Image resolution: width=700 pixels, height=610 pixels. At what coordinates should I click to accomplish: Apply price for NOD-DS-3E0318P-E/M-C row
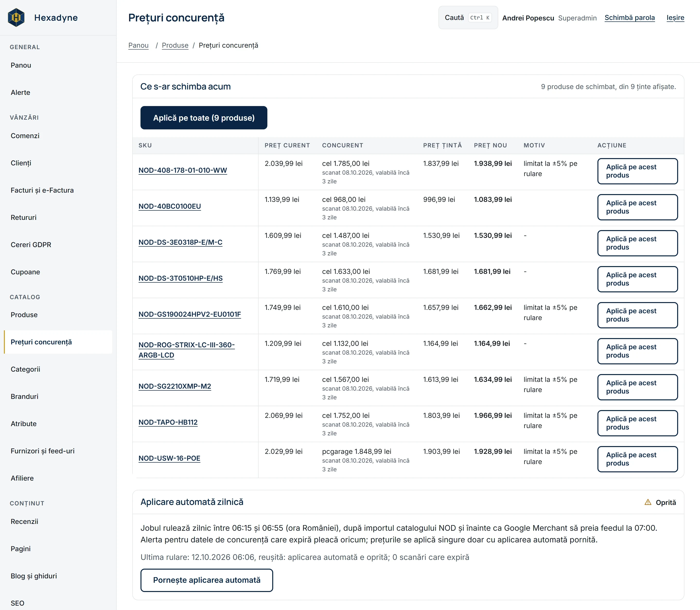[x=638, y=243]
